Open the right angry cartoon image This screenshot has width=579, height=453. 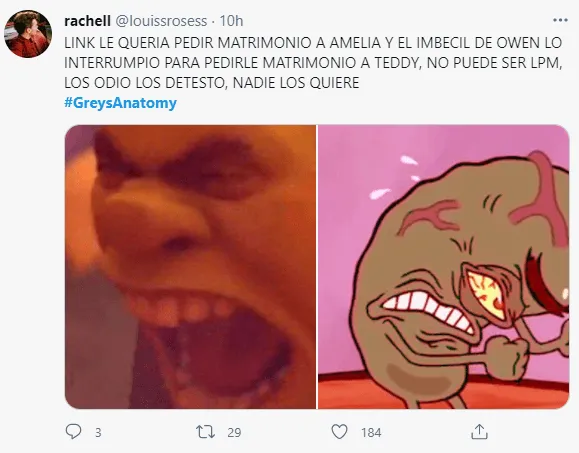(443, 267)
